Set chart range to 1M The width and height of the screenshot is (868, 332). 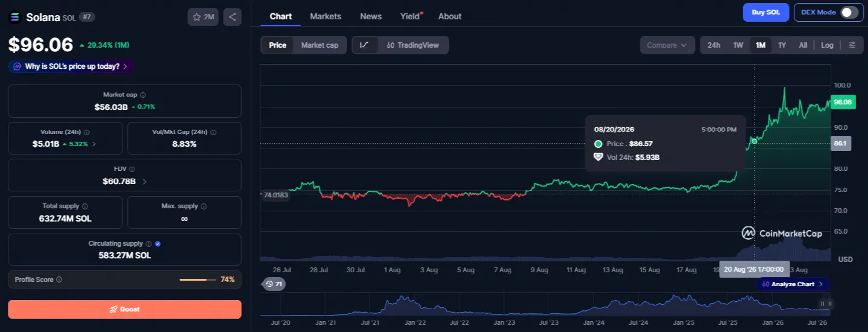point(760,45)
